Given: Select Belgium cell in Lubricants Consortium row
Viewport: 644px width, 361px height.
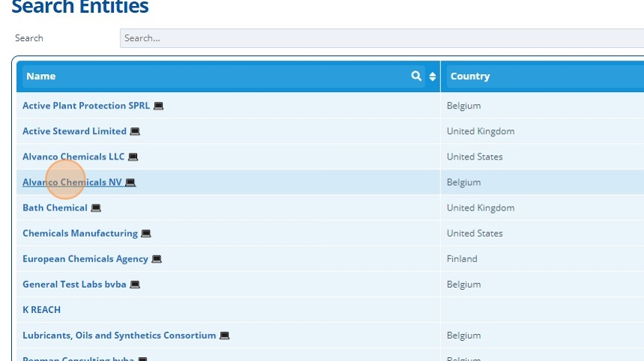Looking at the screenshot, I should (x=543, y=335).
